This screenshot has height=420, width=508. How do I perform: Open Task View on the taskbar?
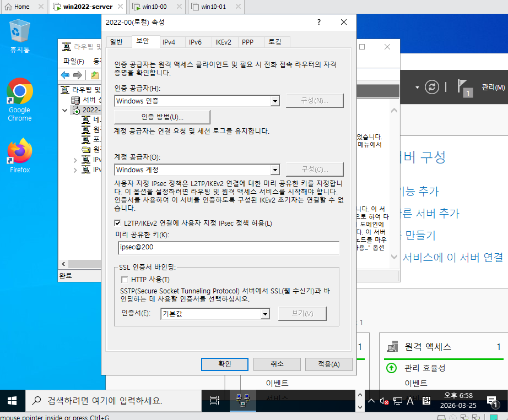coord(214,401)
